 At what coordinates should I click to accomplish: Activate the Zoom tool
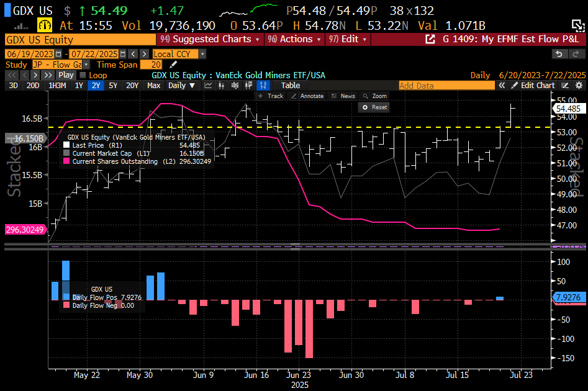(x=374, y=96)
